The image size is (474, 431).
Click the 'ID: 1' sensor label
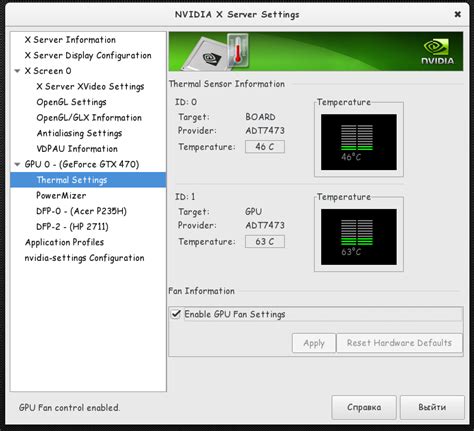coord(185,197)
